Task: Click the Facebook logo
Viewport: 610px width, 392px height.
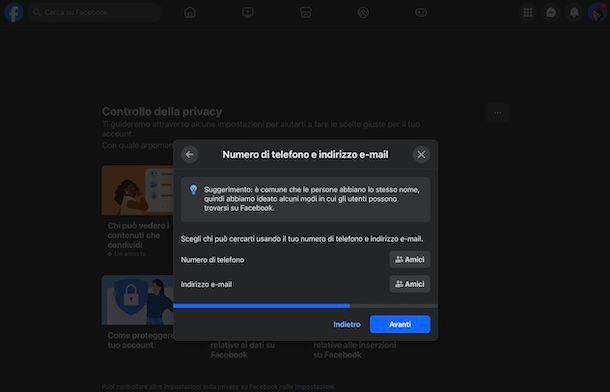Action: [14, 12]
